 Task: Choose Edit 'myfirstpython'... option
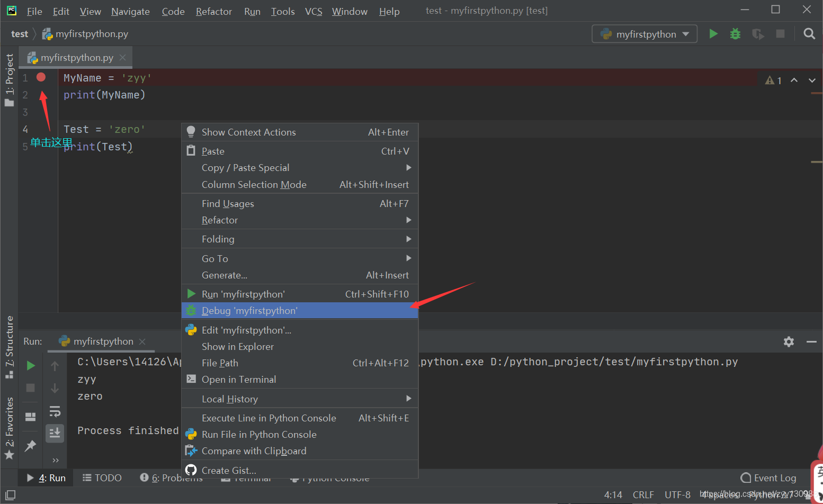(300, 330)
